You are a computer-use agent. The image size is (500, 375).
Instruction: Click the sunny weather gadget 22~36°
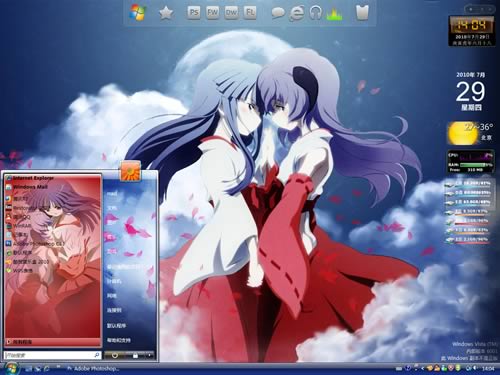coord(471,133)
